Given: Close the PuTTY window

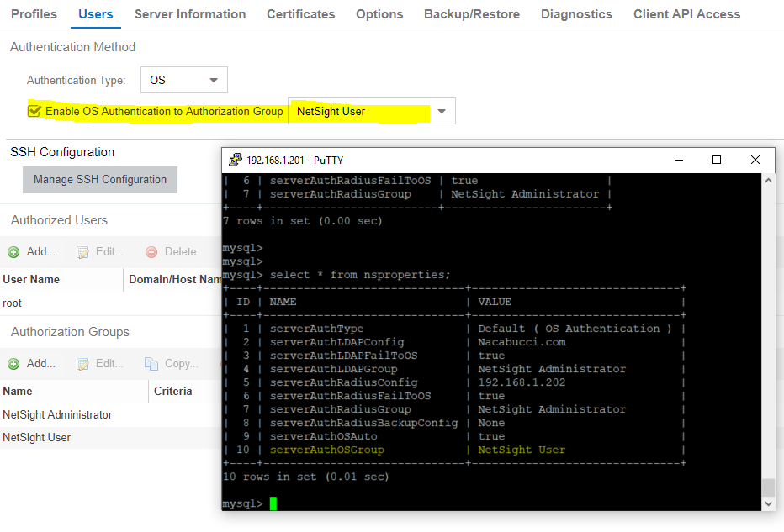Looking at the screenshot, I should (755, 160).
